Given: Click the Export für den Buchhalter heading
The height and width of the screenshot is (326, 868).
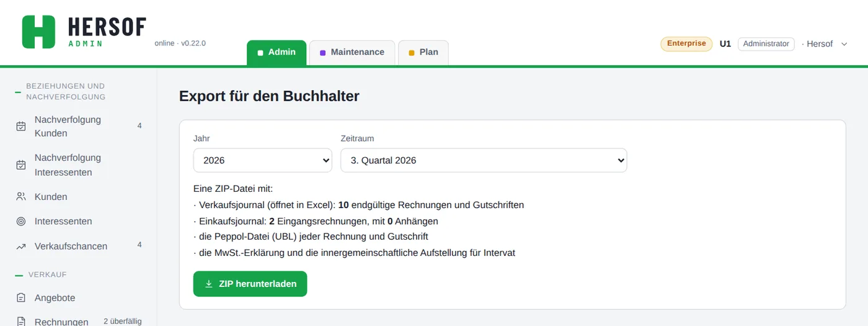Looking at the screenshot, I should tap(269, 96).
